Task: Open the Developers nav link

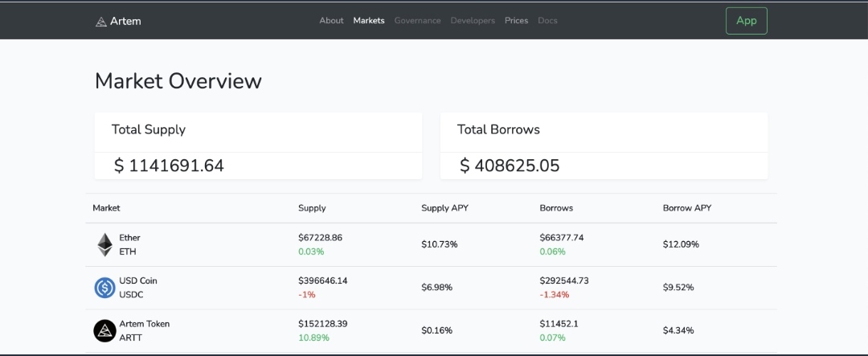Action: pos(473,20)
